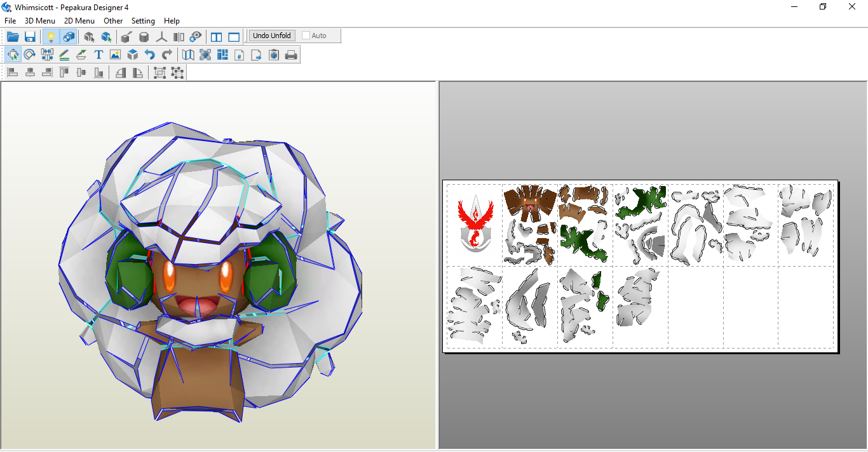This screenshot has height=452, width=868.
Task: Open the Other menu
Action: point(113,21)
